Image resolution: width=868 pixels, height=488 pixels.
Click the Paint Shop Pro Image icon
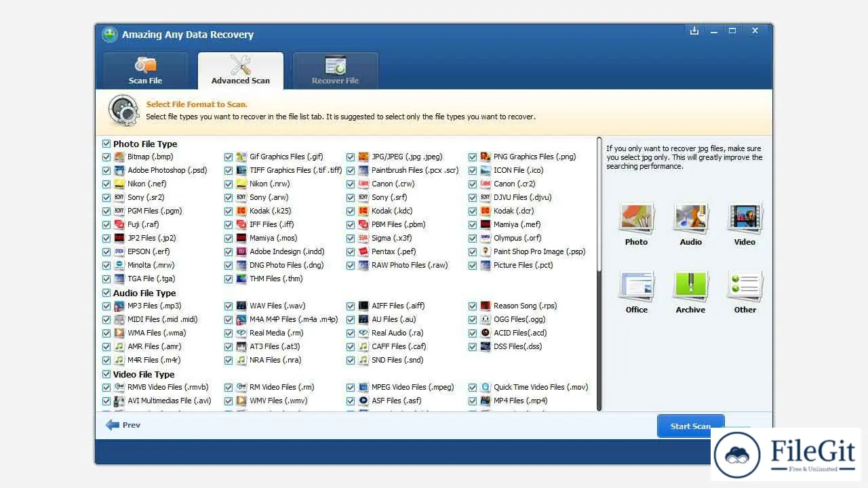click(486, 251)
